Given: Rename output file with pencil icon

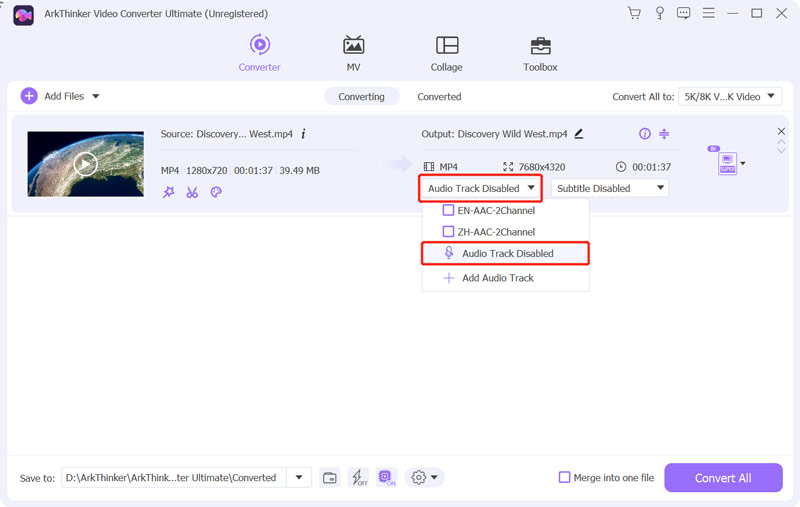Looking at the screenshot, I should coord(579,134).
